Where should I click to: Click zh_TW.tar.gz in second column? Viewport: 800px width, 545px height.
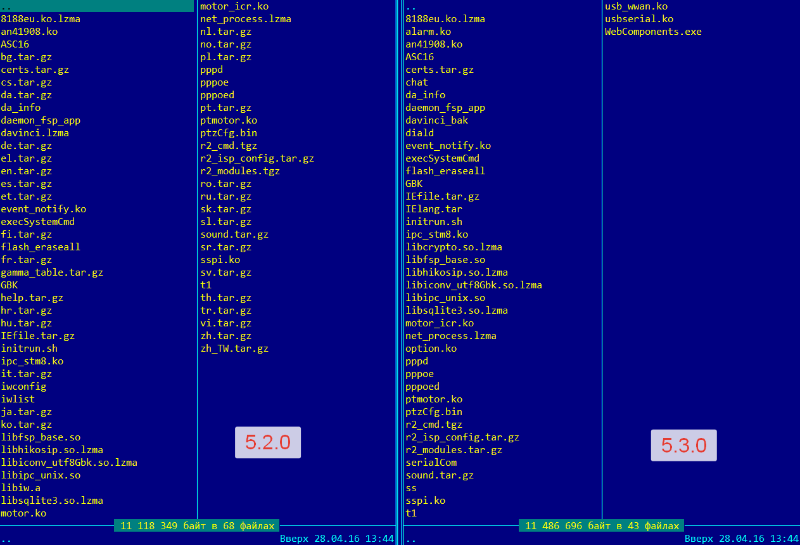[x=234, y=349]
